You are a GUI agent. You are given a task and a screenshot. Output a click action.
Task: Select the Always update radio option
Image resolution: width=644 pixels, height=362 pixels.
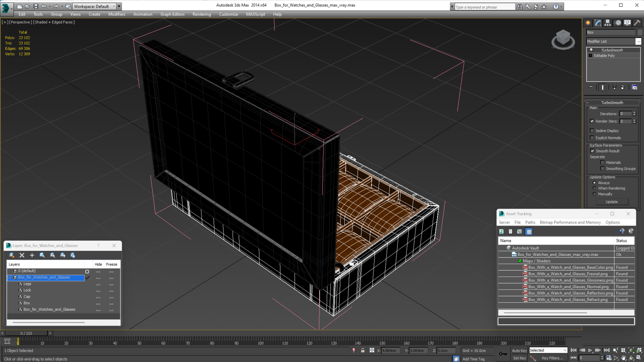click(x=594, y=183)
